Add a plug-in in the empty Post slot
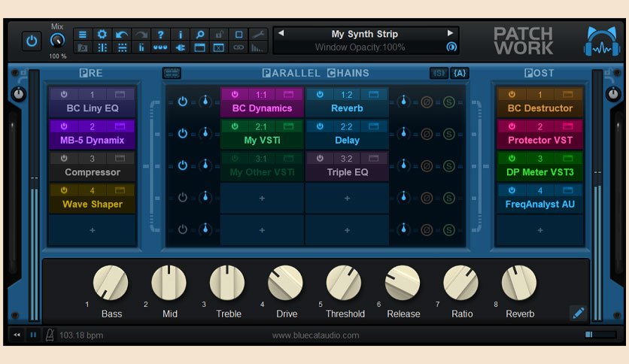 (x=540, y=230)
